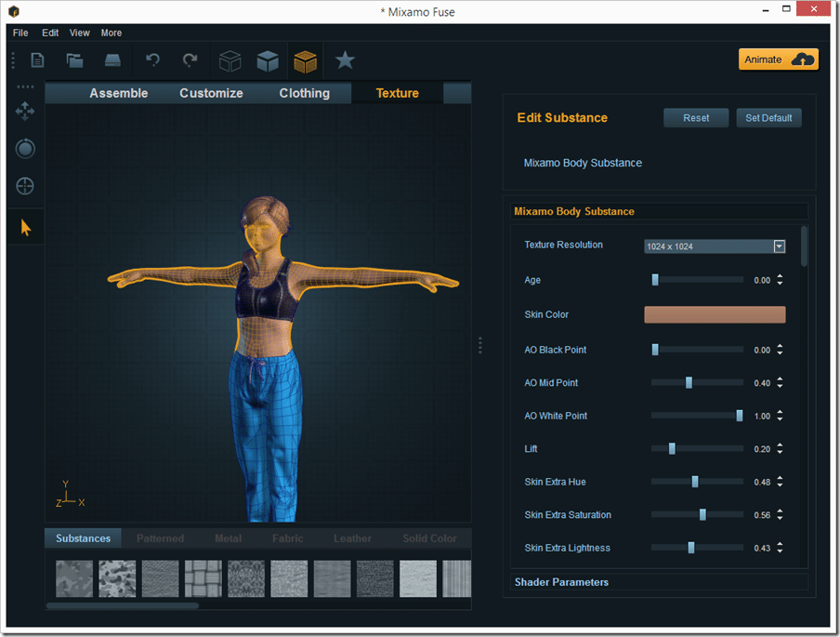The height and width of the screenshot is (637, 840).
Task: Click the Skin Extra Saturation slider
Action: [x=697, y=515]
